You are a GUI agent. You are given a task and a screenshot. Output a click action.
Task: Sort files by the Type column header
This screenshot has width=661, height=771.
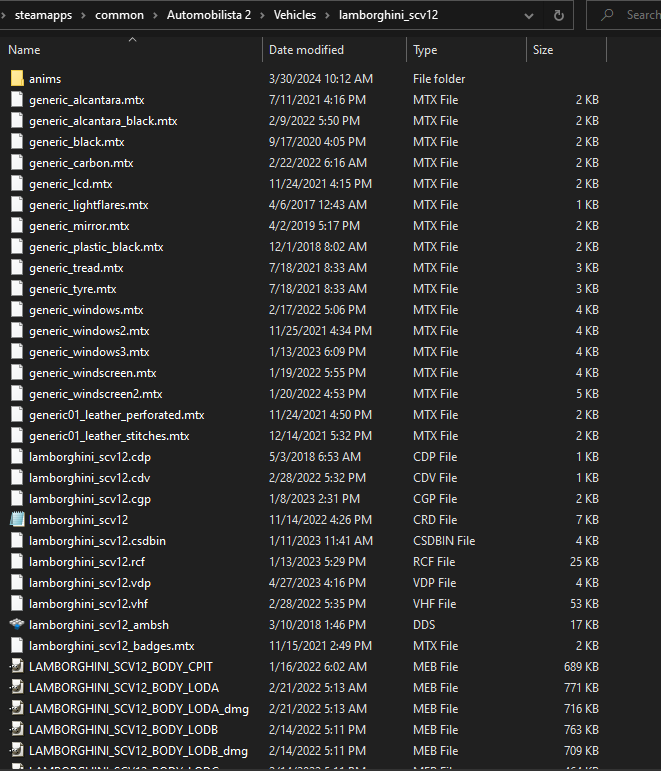[x=425, y=50]
